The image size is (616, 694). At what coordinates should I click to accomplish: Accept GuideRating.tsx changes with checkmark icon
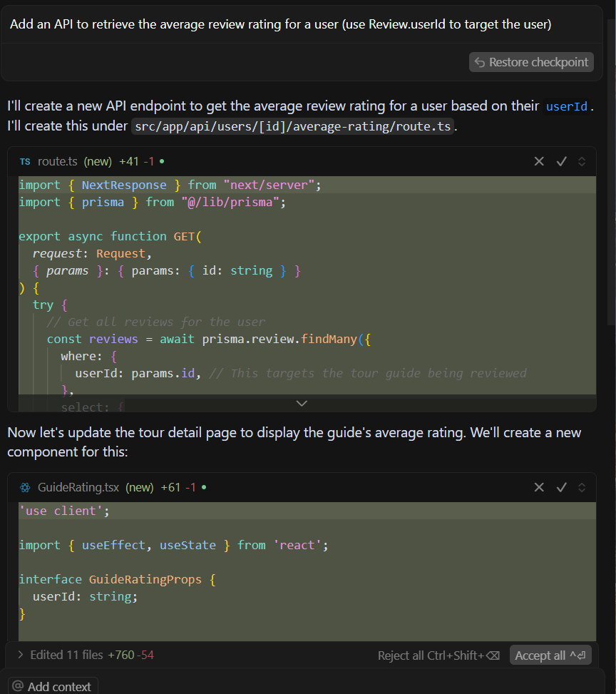562,487
